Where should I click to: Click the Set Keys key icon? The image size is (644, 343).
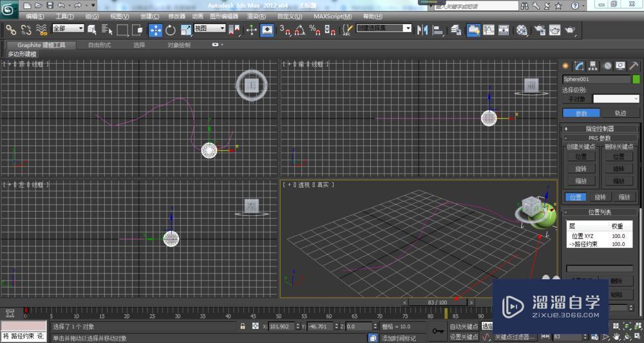point(437,331)
